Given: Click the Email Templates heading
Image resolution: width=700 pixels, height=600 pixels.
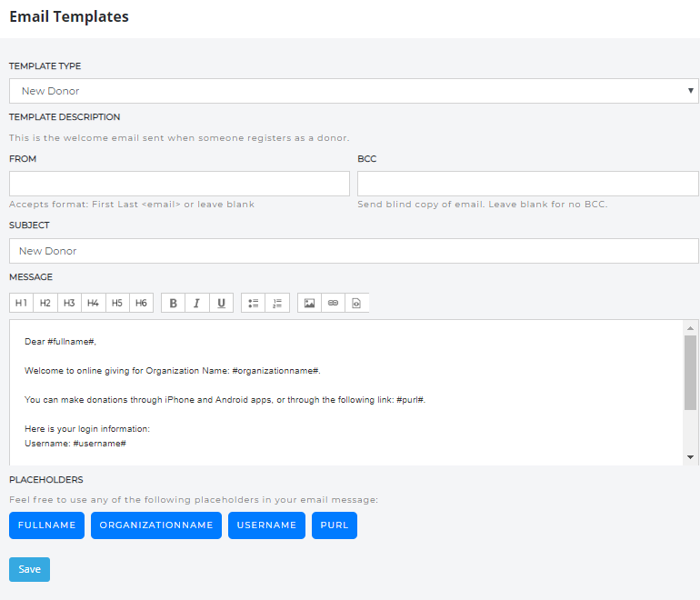Looking at the screenshot, I should coord(69,16).
